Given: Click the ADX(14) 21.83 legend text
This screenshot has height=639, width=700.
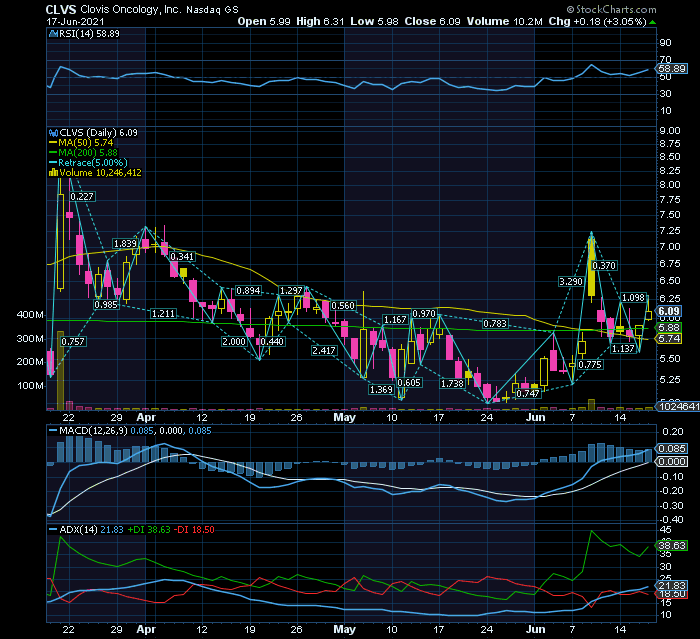Looking at the screenshot, I should (x=92, y=530).
